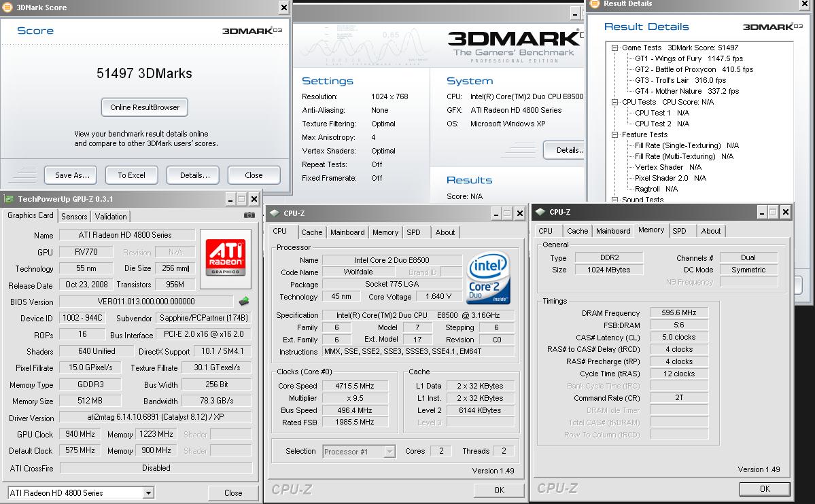Open the About tab in the middle CPU-Z window
Screen dimensions: 815x504
click(445, 232)
